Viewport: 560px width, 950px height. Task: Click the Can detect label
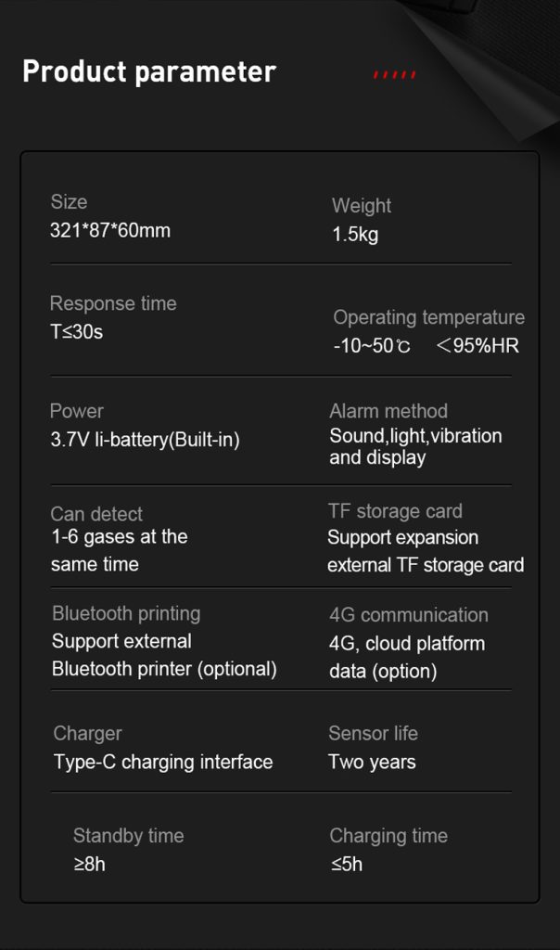[x=96, y=514]
